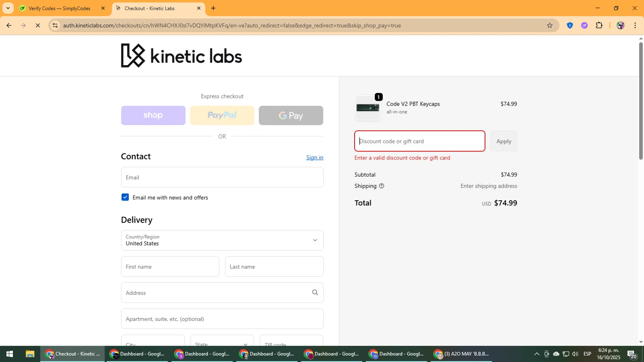Uncheck Email me with news and offers
This screenshot has width=644, height=362.
125,197
